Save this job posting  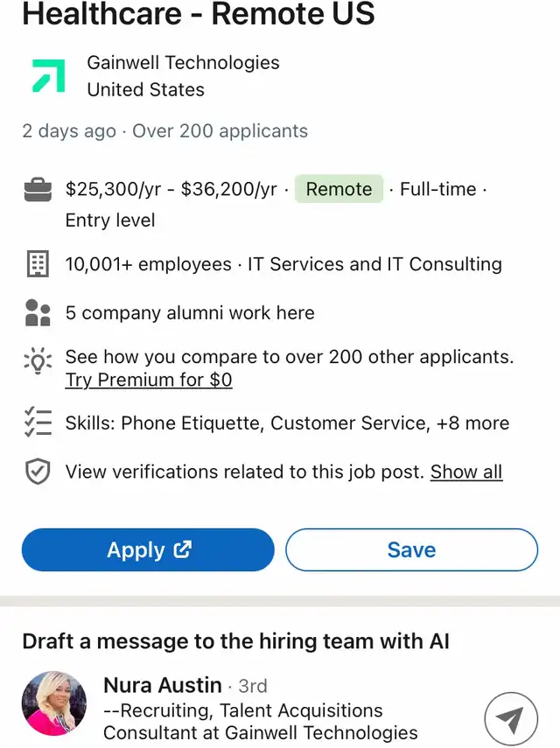pos(411,549)
